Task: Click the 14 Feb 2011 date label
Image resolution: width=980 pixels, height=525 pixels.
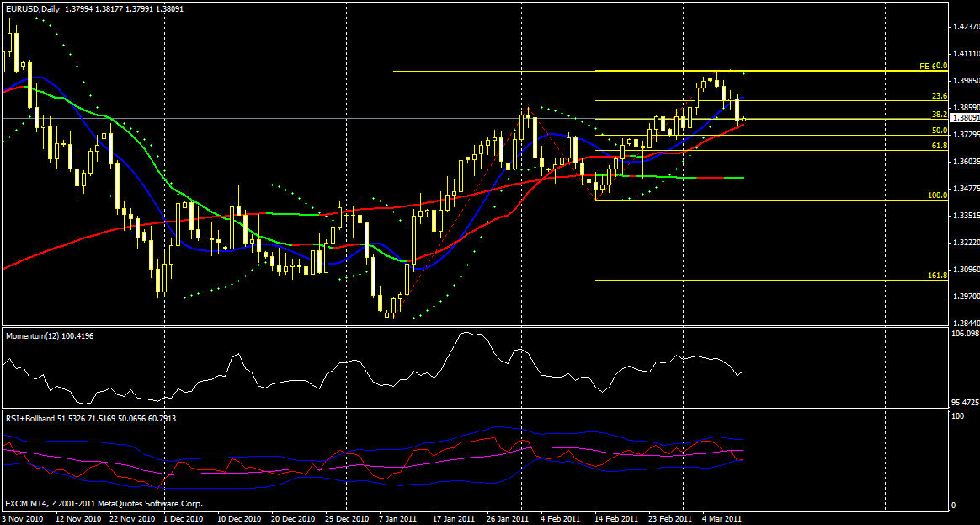Action: [616, 519]
